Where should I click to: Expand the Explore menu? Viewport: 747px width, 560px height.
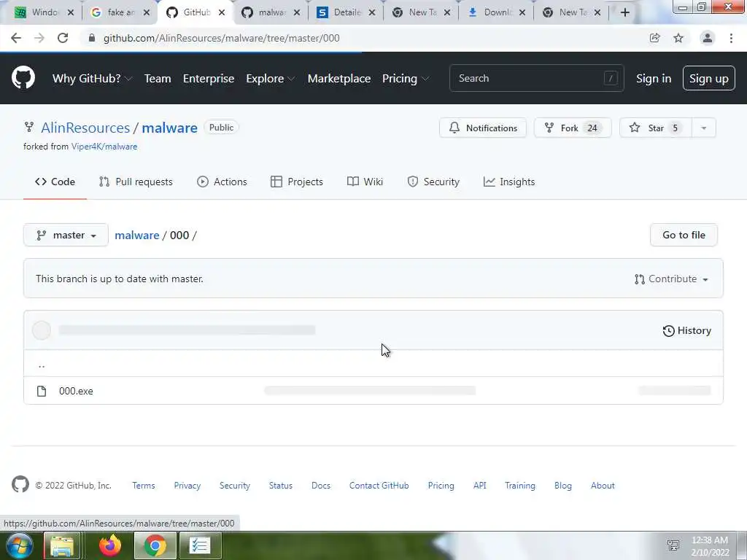click(x=270, y=79)
